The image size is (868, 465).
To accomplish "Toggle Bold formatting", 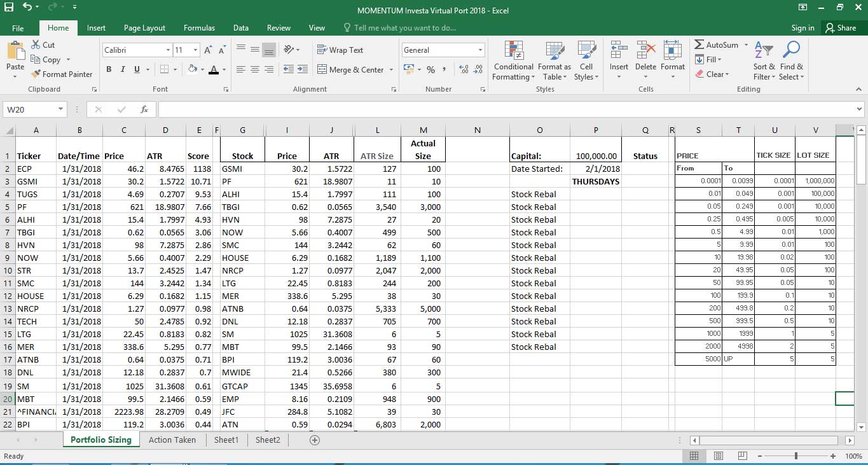I will tap(109, 69).
